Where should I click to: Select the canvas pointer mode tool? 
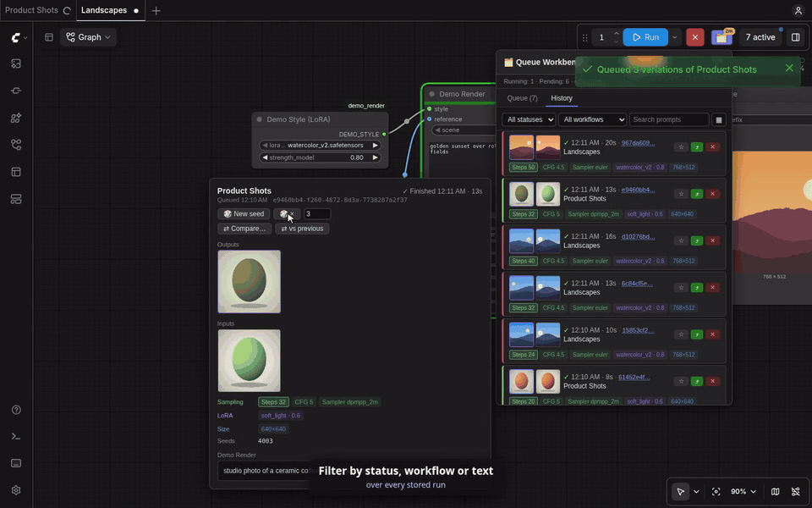[680, 491]
